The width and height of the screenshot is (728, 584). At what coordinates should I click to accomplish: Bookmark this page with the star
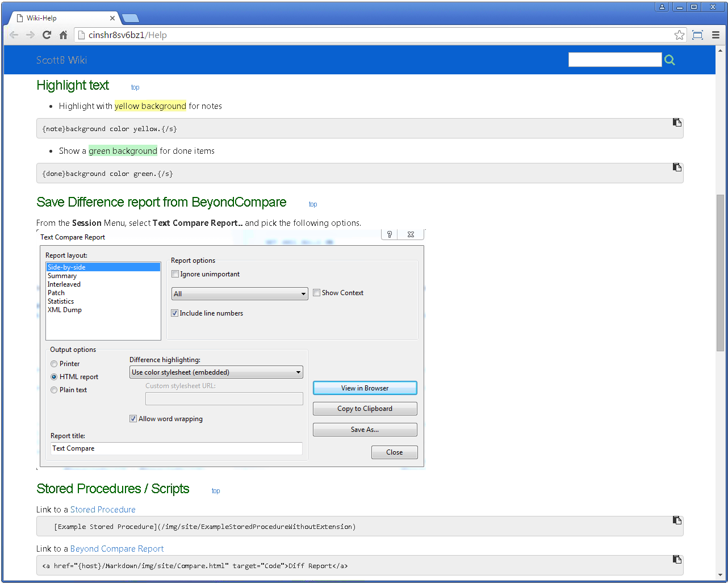(679, 35)
